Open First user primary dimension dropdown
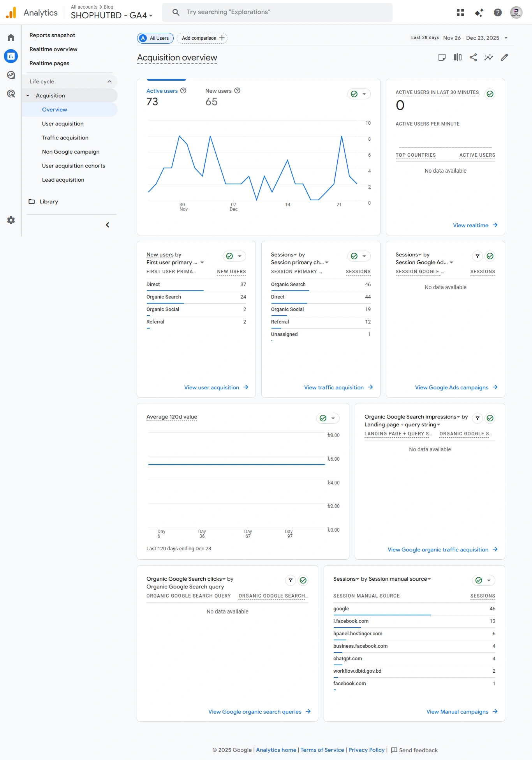This screenshot has width=532, height=760. pos(175,262)
